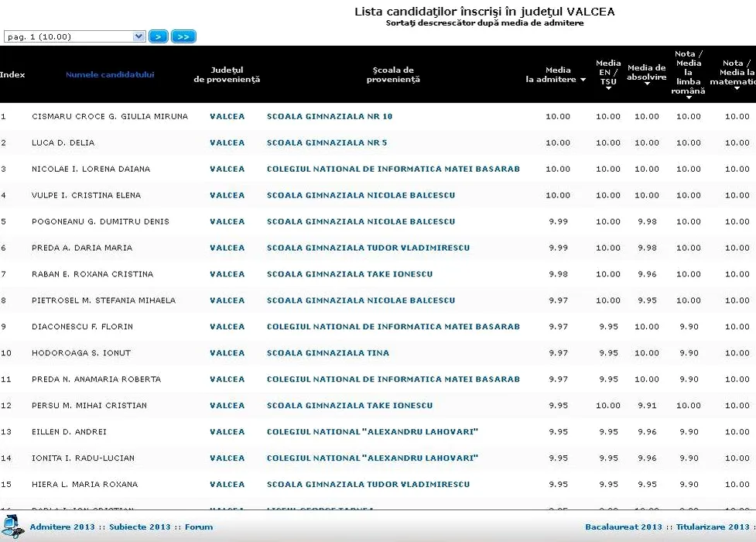Click sort arrow under Media EN / TSU
The width and height of the screenshot is (756, 542).
pos(608,88)
